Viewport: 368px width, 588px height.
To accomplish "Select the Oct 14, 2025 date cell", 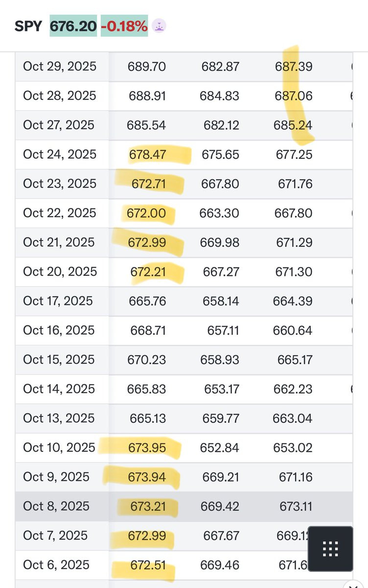I will click(x=58, y=389).
